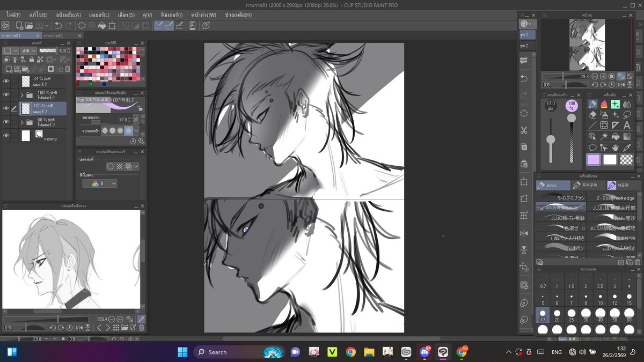Toggle visibility of โฟลเดอร์ 3 folder
Screen dimensions: 644x362
[6, 122]
